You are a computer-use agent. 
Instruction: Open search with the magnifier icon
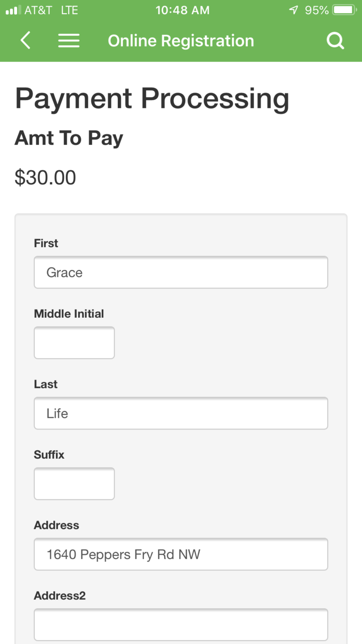click(x=335, y=41)
